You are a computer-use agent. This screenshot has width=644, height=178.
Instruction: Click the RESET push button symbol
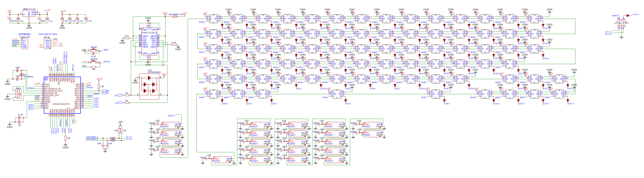94,50
